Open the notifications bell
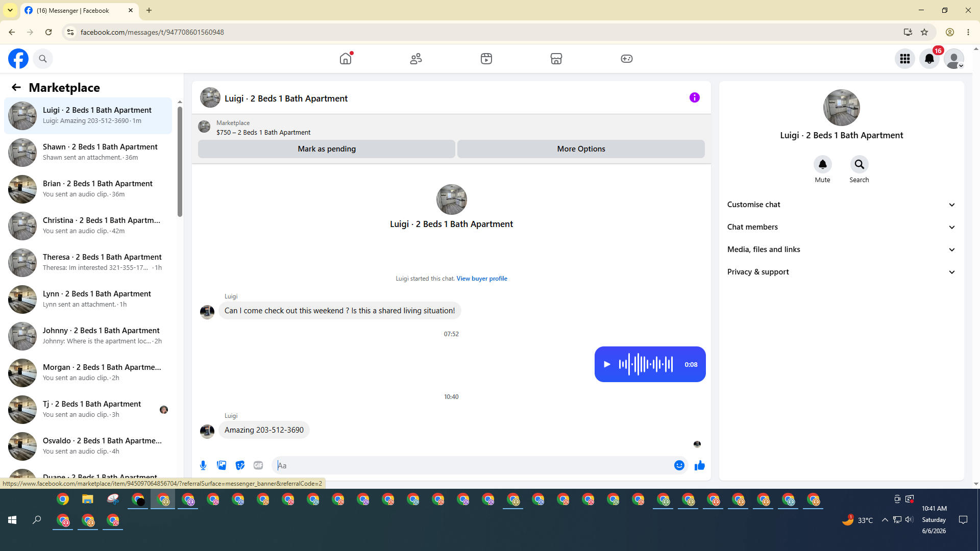Image resolution: width=980 pixels, height=551 pixels. click(929, 59)
